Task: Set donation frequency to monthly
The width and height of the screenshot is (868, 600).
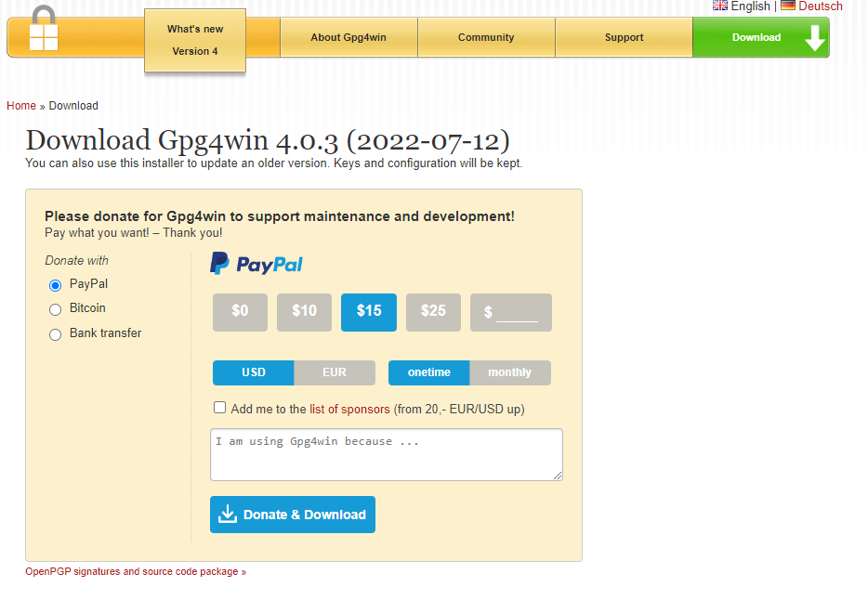Action: 510,372
